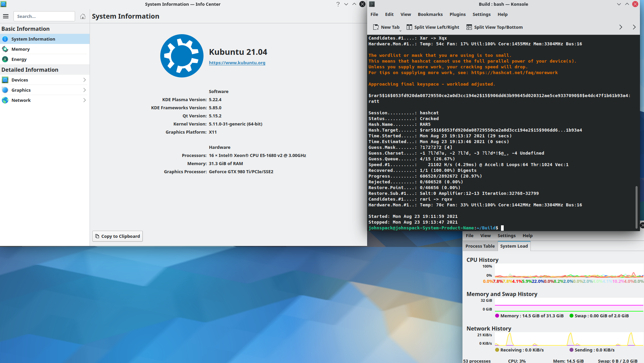Click the Memory and Swap History graph

pos(569,305)
